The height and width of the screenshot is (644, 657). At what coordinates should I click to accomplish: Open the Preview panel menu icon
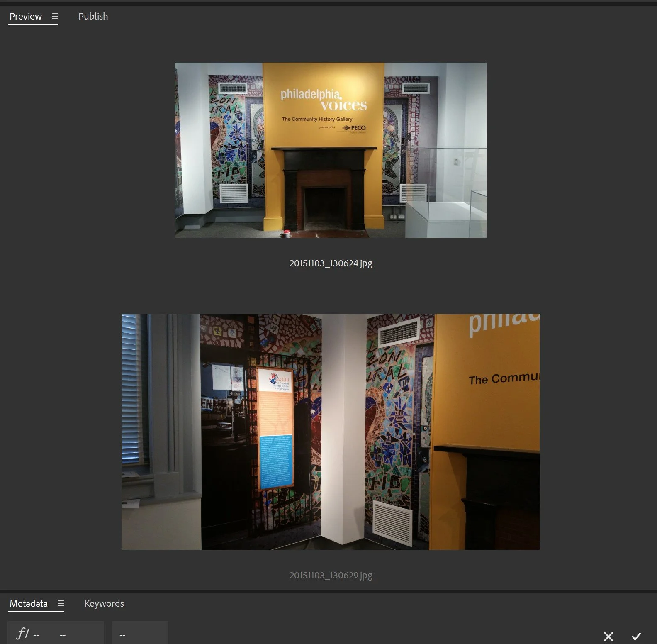[x=55, y=16]
